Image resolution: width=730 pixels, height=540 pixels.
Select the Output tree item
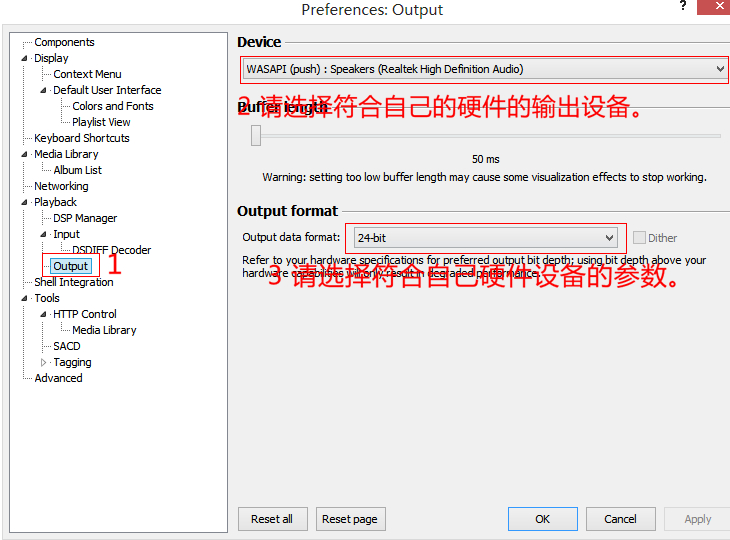pyautogui.click(x=71, y=266)
